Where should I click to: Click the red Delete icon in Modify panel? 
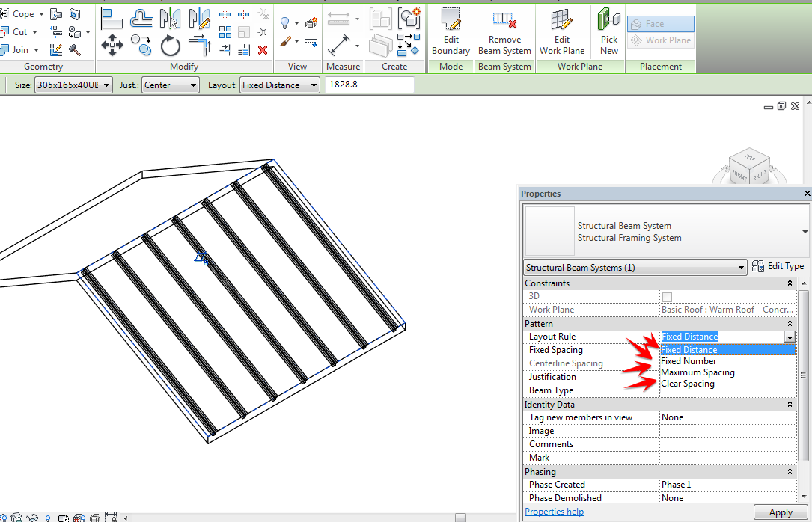point(263,49)
